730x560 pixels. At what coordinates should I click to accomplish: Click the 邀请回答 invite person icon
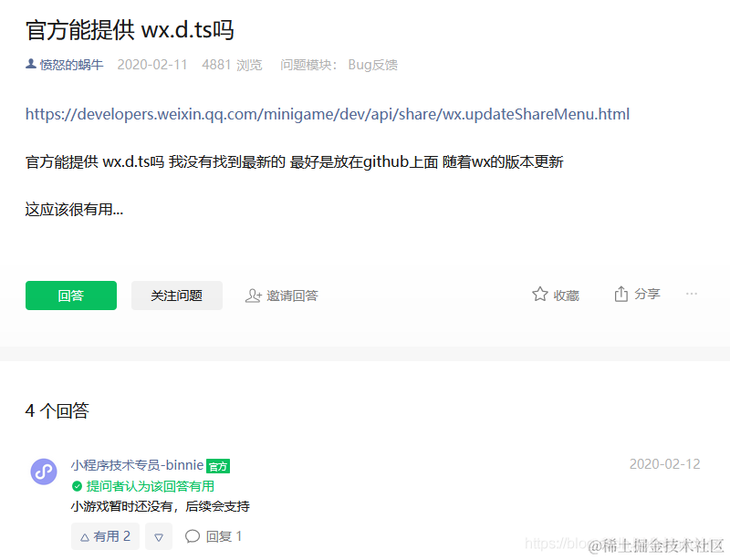pos(254,296)
